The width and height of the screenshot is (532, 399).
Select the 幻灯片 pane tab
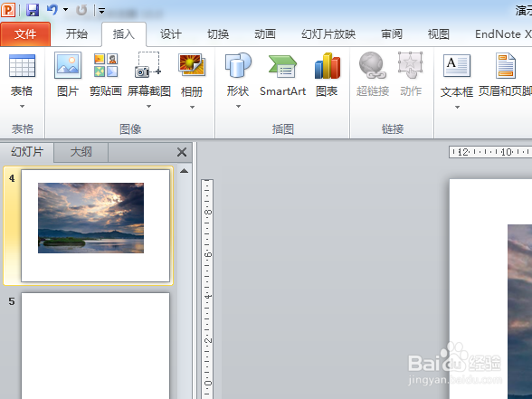(27, 152)
